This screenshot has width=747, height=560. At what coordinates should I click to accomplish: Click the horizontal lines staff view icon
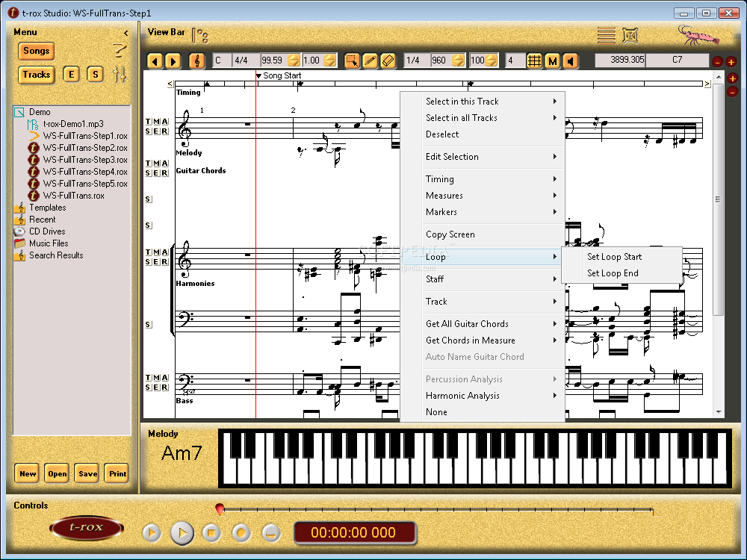(x=606, y=35)
